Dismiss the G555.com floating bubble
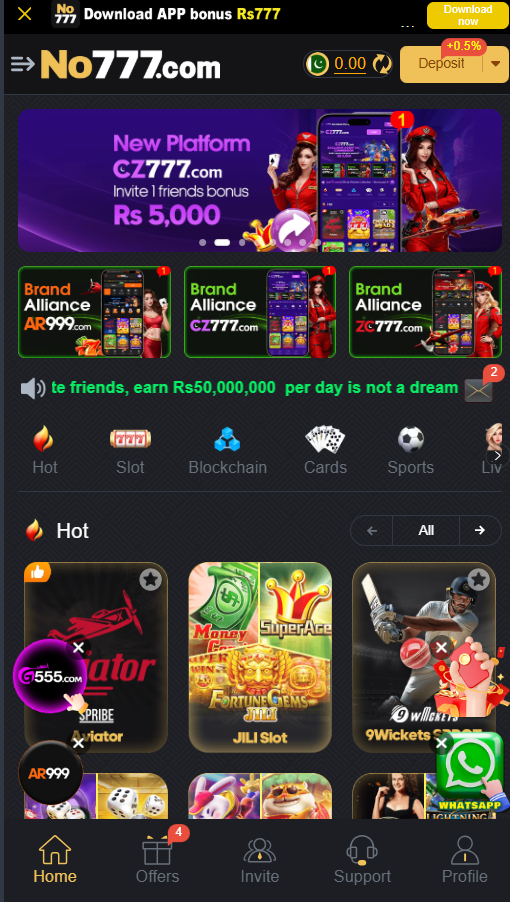This screenshot has width=510, height=902. pos(79,648)
